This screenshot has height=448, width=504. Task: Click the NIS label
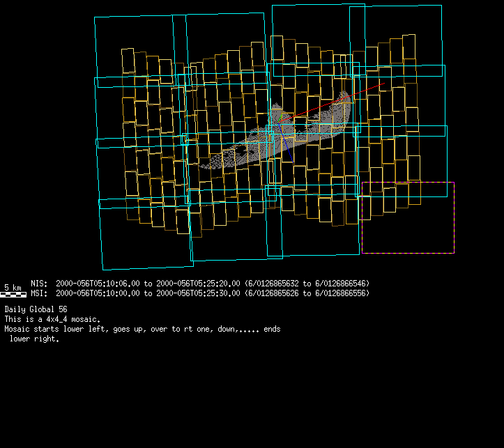click(x=39, y=284)
